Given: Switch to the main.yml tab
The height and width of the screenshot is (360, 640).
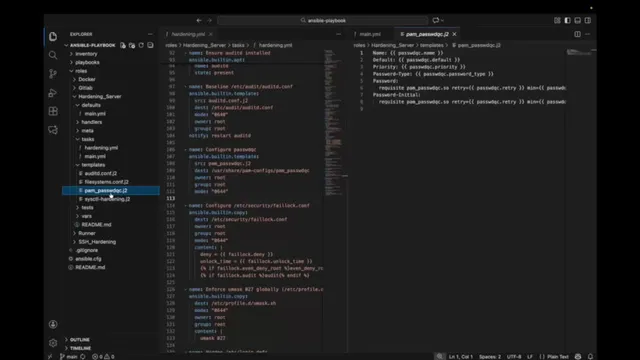Looking at the screenshot, I should point(370,34).
